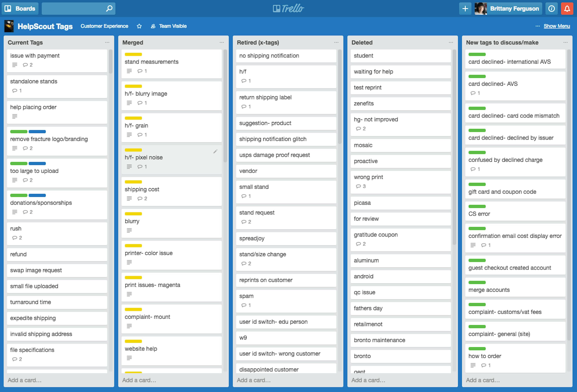Open the fathers day card

[400, 308]
